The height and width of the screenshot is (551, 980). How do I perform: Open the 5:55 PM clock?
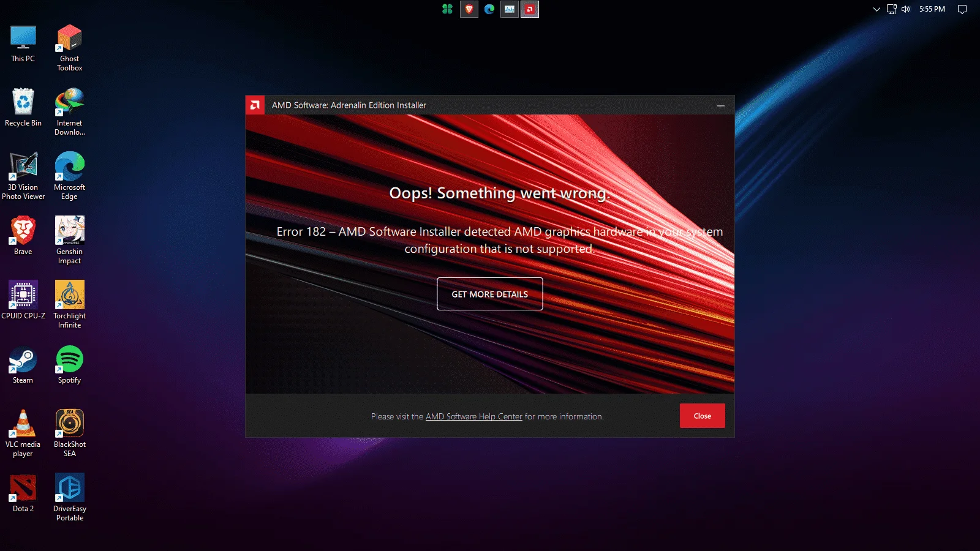(932, 9)
